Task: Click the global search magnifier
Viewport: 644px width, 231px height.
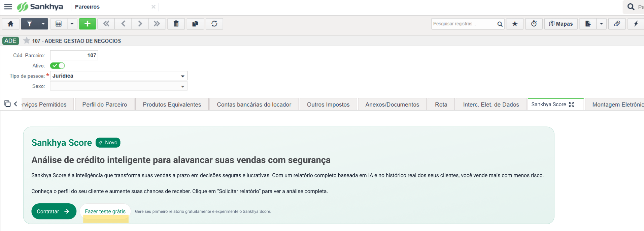Action: [x=631, y=7]
